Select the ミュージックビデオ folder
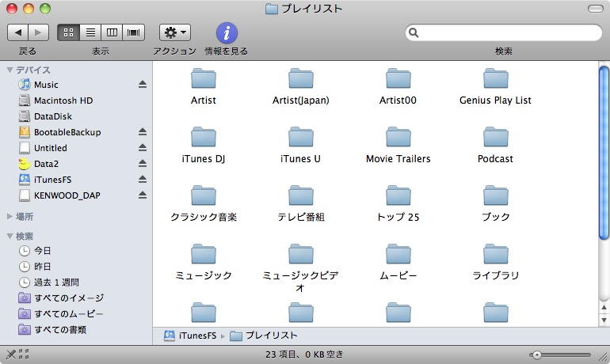 coord(301,254)
